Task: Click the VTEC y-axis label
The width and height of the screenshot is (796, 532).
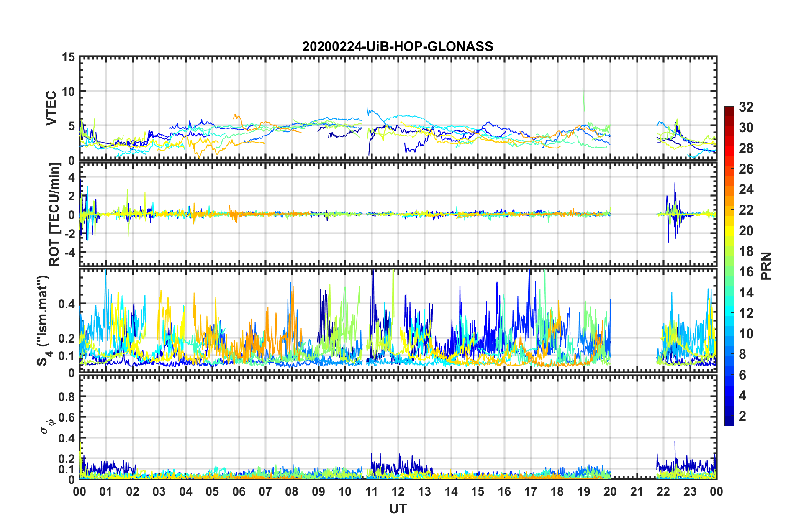Action: [51, 108]
